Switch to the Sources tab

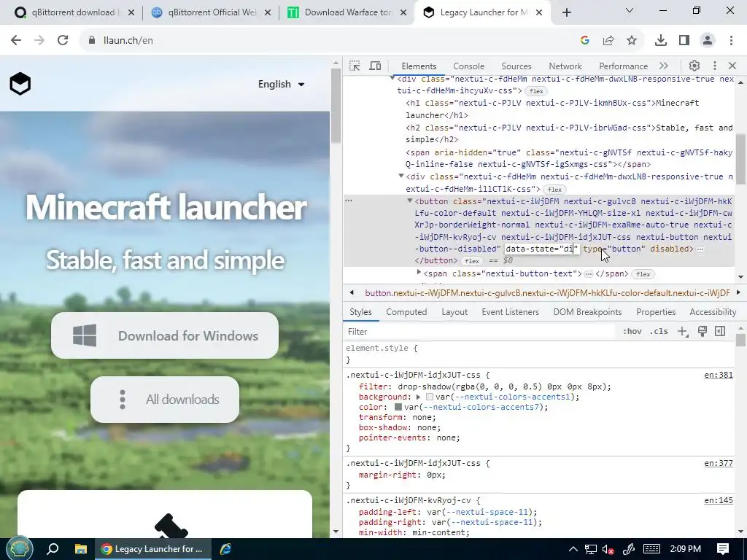[x=516, y=66]
